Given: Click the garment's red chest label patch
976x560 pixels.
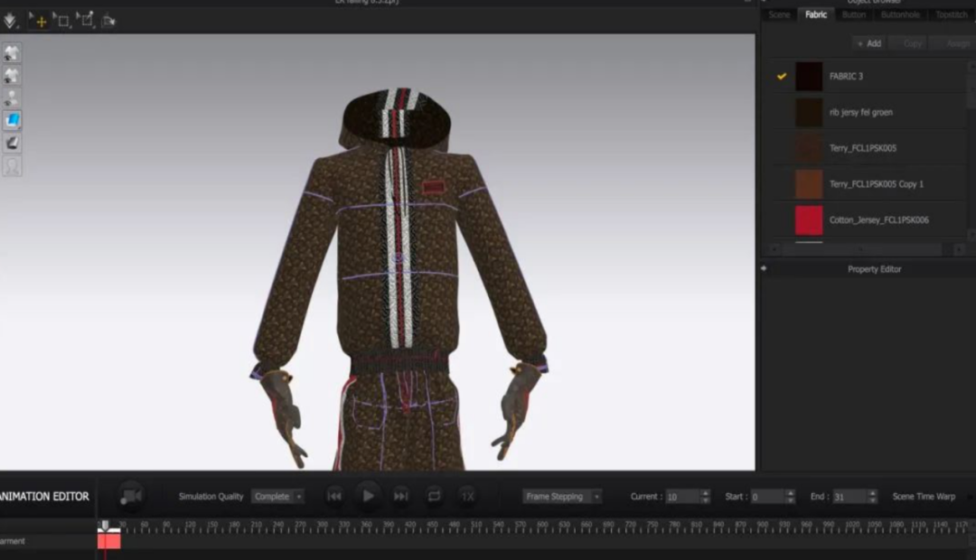Looking at the screenshot, I should coord(433,186).
